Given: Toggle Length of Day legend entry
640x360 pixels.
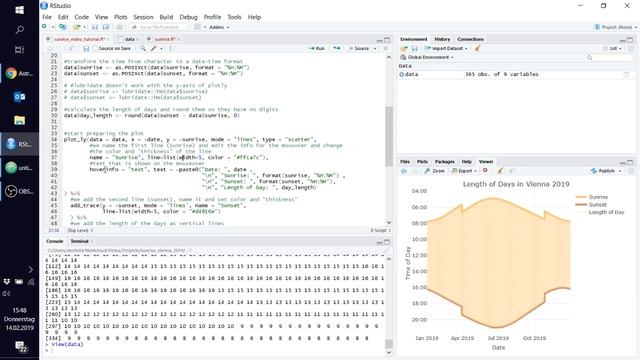Looking at the screenshot, I should (x=600, y=212).
